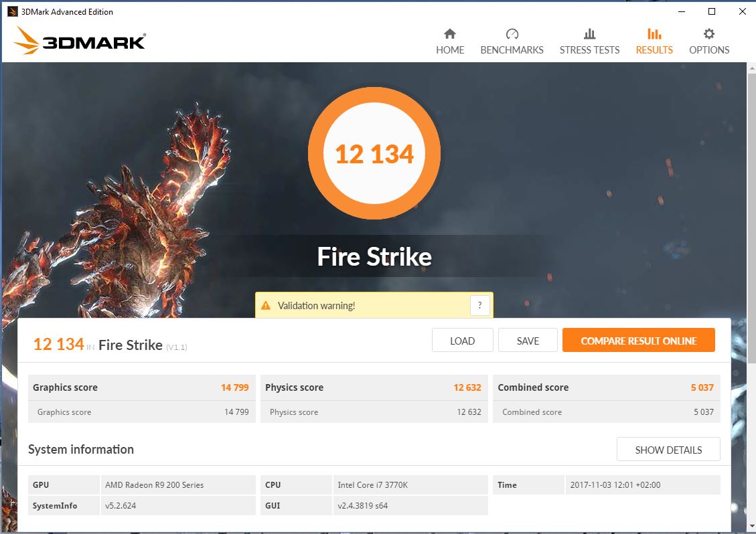
Task: Click the SystemInfo label cell
Action: pos(64,506)
